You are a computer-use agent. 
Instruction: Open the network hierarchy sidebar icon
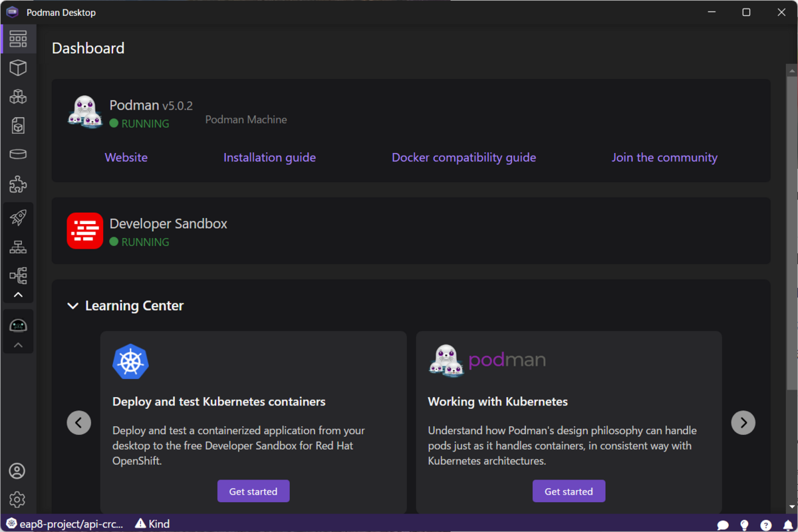tap(18, 247)
